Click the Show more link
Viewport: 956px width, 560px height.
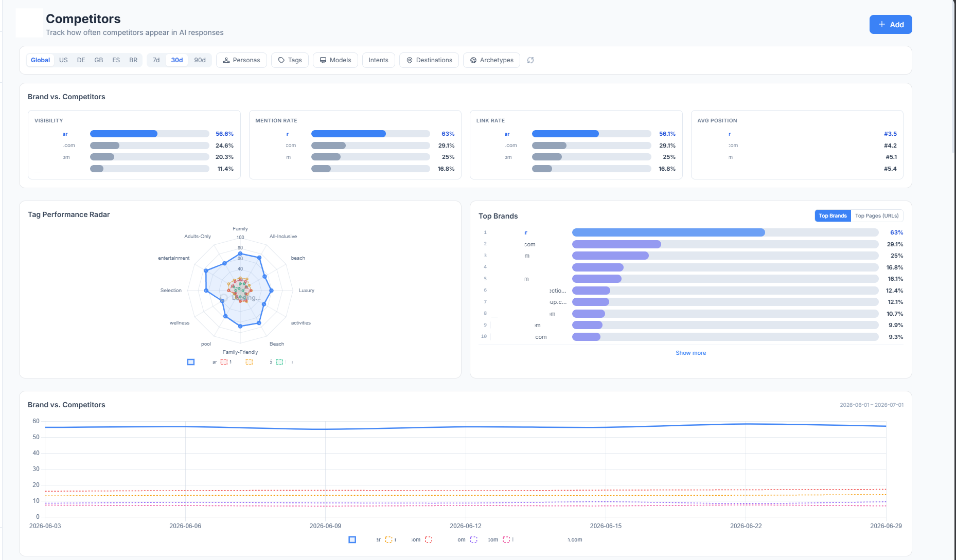[x=691, y=353]
